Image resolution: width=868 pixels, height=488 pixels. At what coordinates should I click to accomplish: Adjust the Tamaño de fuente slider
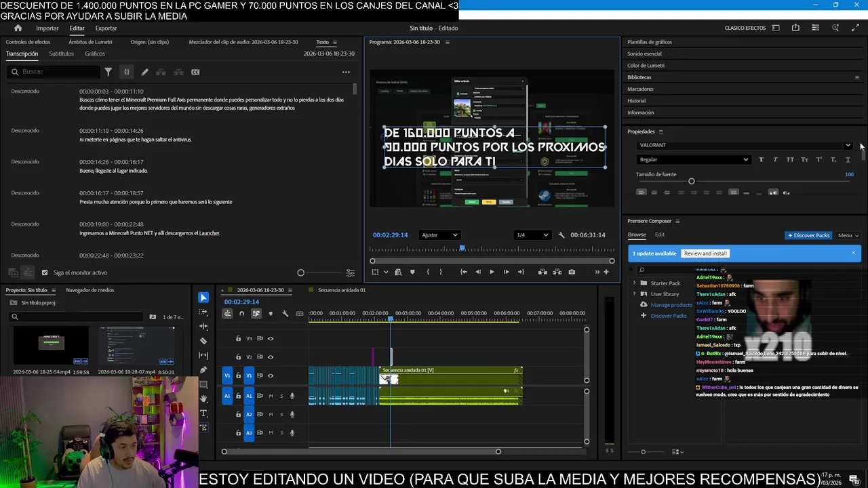tap(691, 181)
